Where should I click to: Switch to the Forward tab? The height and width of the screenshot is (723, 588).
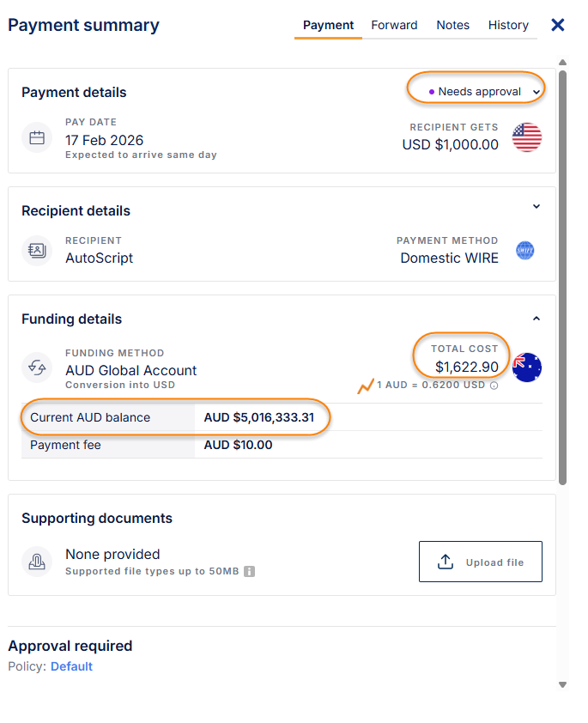(394, 25)
